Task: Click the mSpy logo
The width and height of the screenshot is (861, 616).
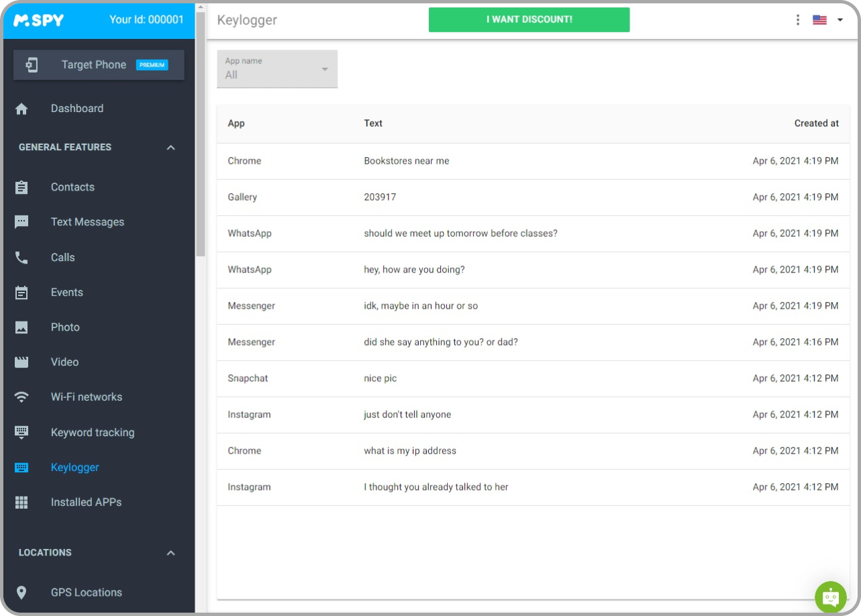Action: pos(39,20)
